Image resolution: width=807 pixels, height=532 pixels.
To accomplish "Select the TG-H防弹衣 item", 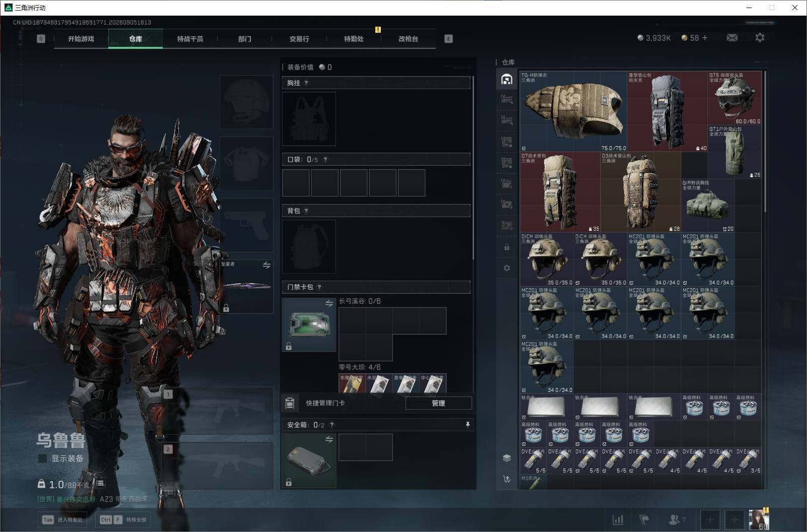I will (573, 111).
